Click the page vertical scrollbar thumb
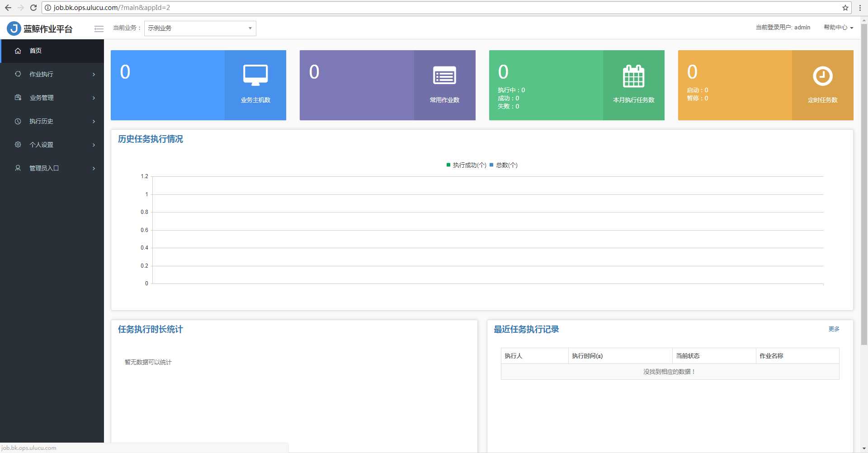This screenshot has width=868, height=453. point(864,184)
